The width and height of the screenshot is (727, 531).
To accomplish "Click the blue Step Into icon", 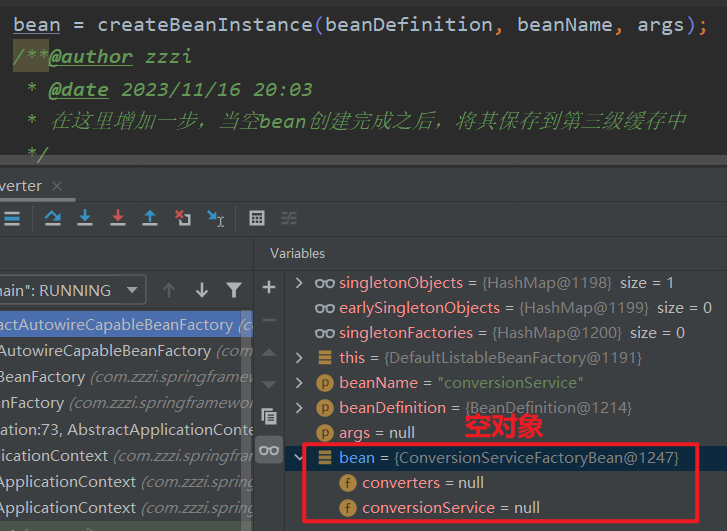I will click(85, 218).
